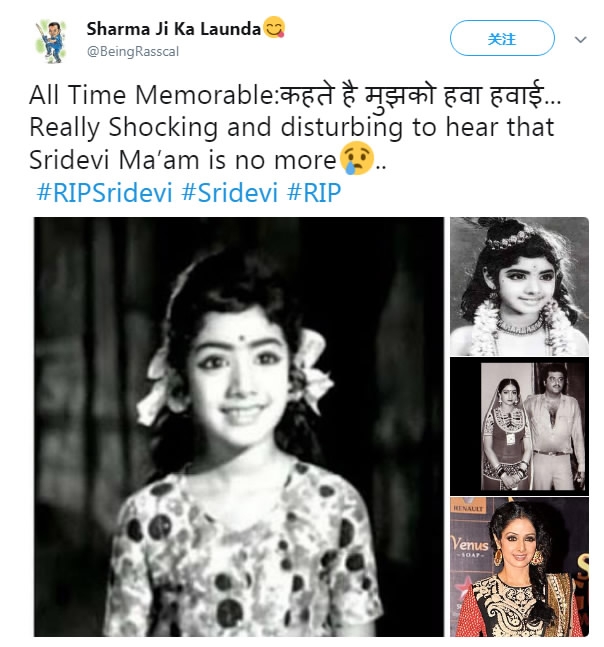Follow the #RIP hashtag link
The height and width of the screenshot is (647, 604).
click(x=314, y=191)
